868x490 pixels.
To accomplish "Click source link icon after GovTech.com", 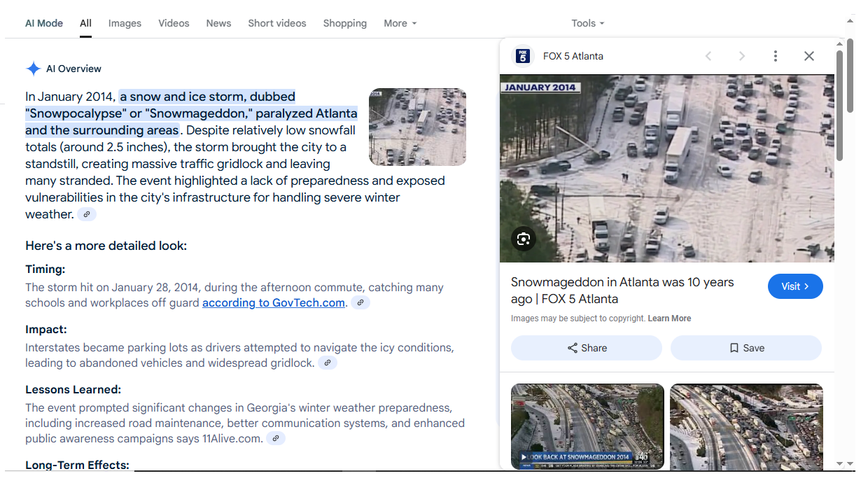I will click(x=360, y=302).
